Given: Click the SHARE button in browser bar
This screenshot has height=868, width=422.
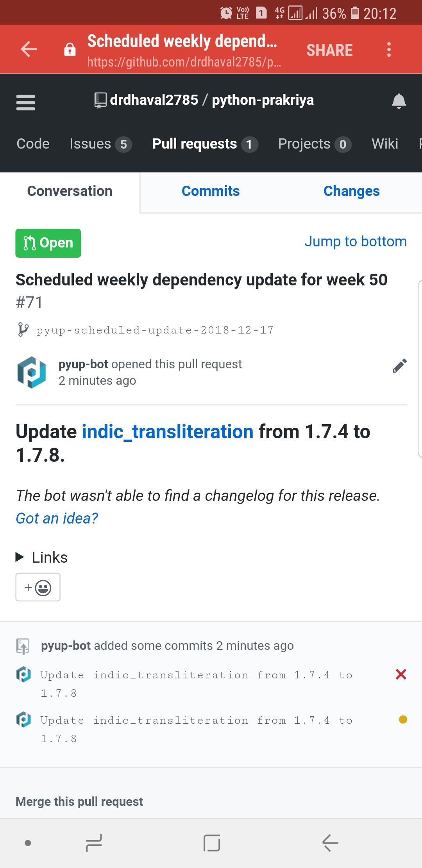Looking at the screenshot, I should click(329, 49).
